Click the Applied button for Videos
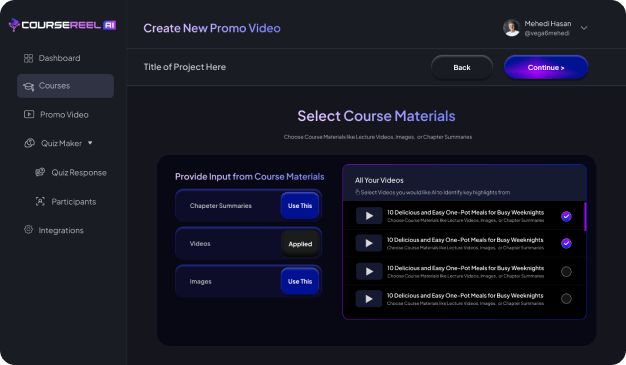626x365 pixels. (x=300, y=244)
